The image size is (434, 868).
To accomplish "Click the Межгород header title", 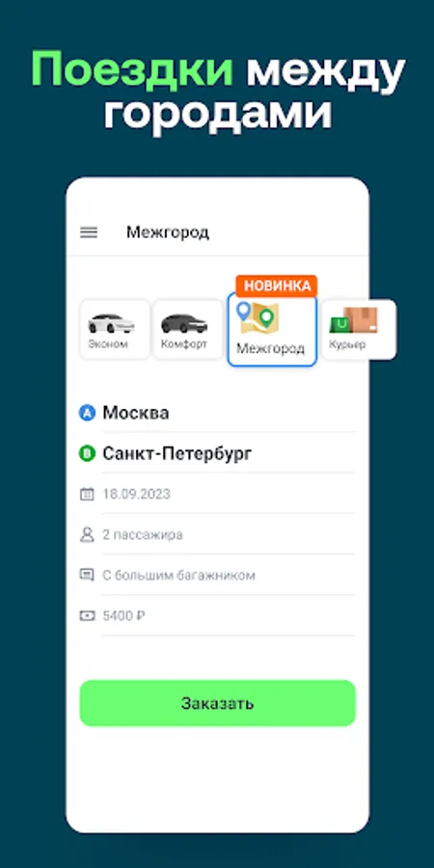I will tap(168, 232).
